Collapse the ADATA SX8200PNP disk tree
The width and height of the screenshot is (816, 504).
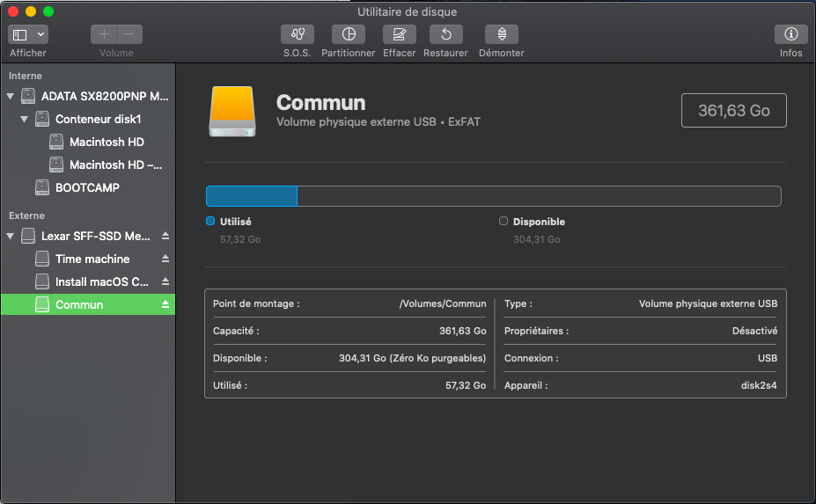click(x=11, y=96)
